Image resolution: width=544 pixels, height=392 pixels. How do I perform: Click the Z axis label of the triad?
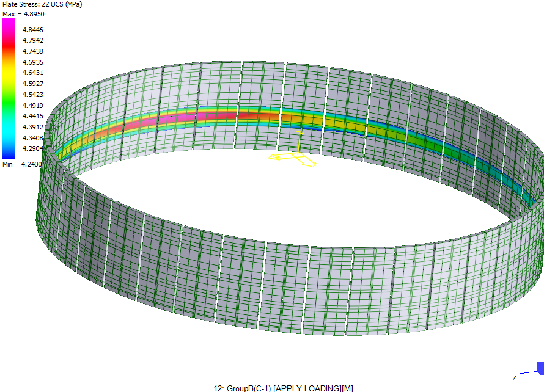coord(515,378)
